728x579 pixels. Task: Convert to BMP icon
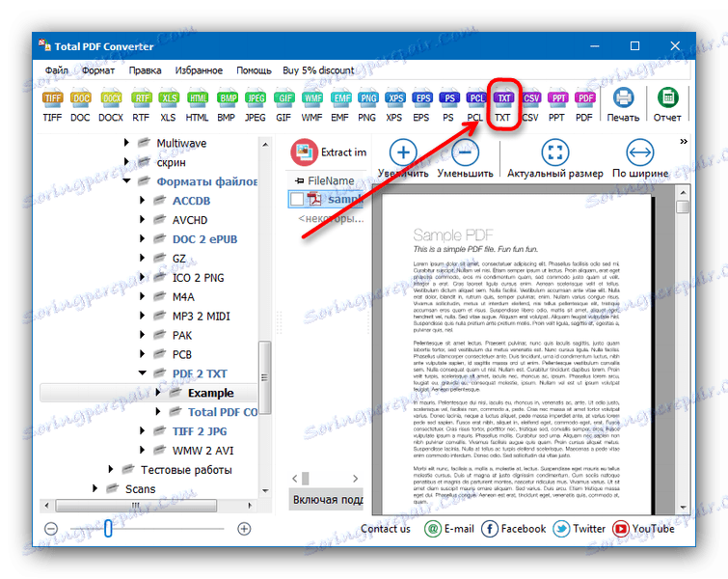227,105
